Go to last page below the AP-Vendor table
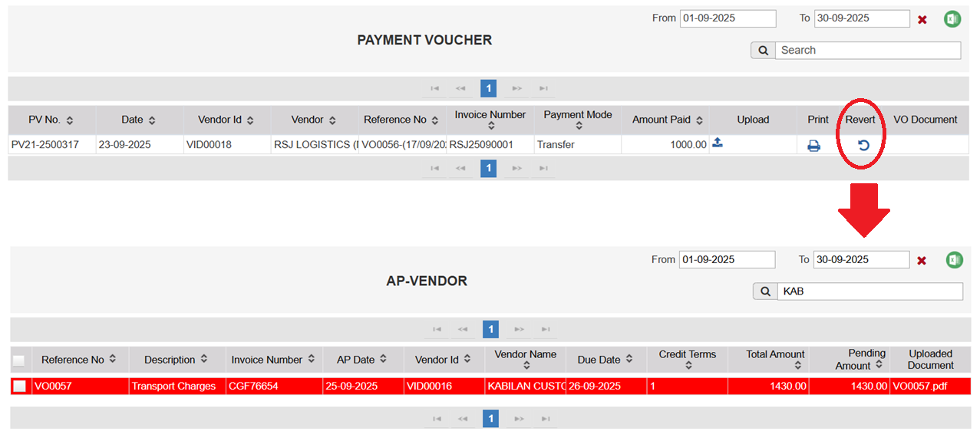Screen dimensions: 980x431 [546, 419]
